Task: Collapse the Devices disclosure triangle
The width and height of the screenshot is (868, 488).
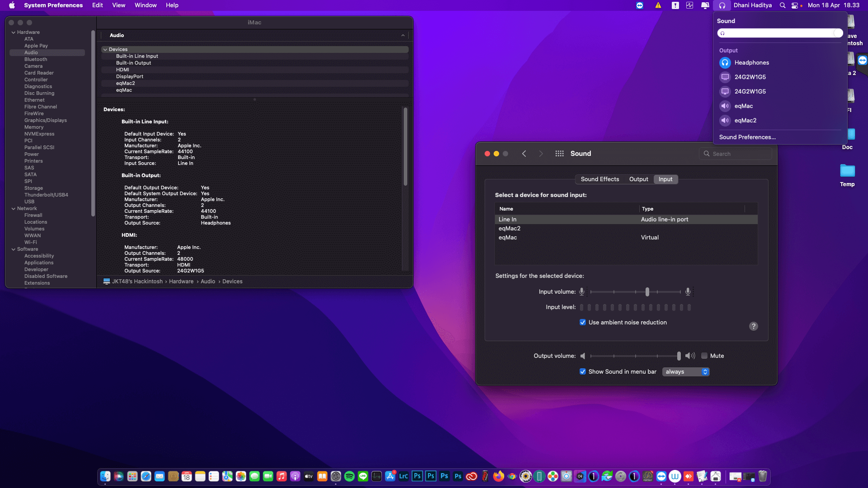Action: [x=105, y=50]
